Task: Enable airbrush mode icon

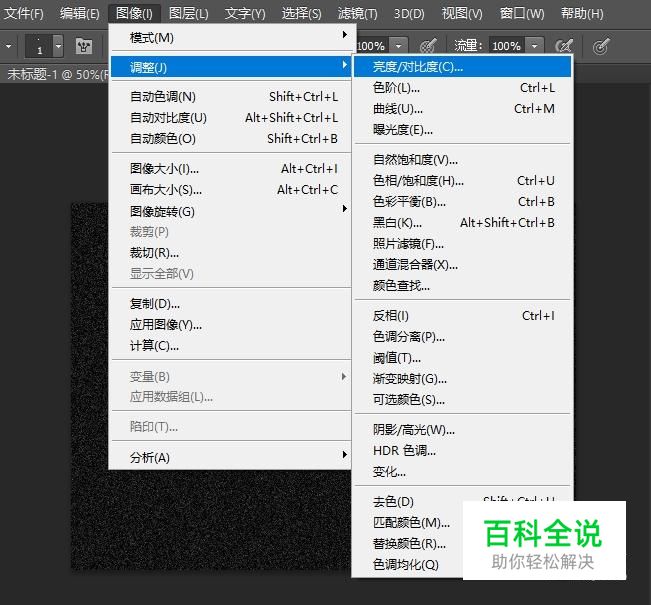Action: pyautogui.click(x=564, y=46)
